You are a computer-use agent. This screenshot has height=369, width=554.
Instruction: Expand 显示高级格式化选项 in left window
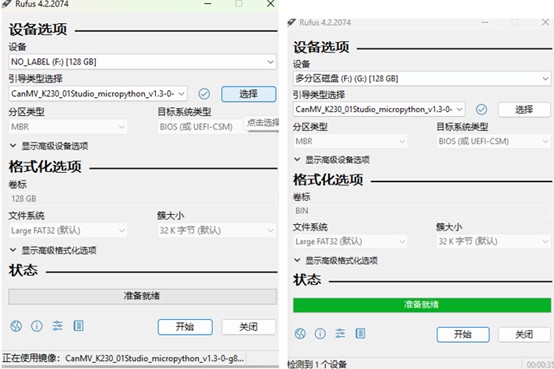point(53,251)
